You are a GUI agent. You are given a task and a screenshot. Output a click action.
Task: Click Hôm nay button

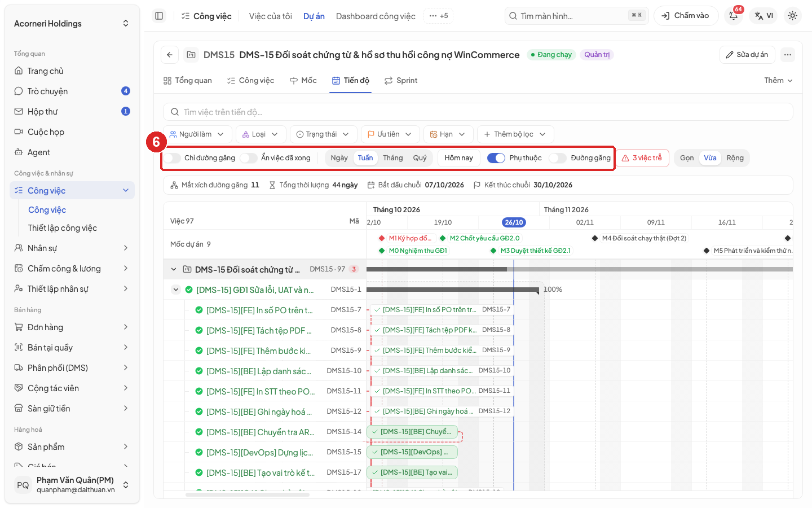(x=459, y=158)
